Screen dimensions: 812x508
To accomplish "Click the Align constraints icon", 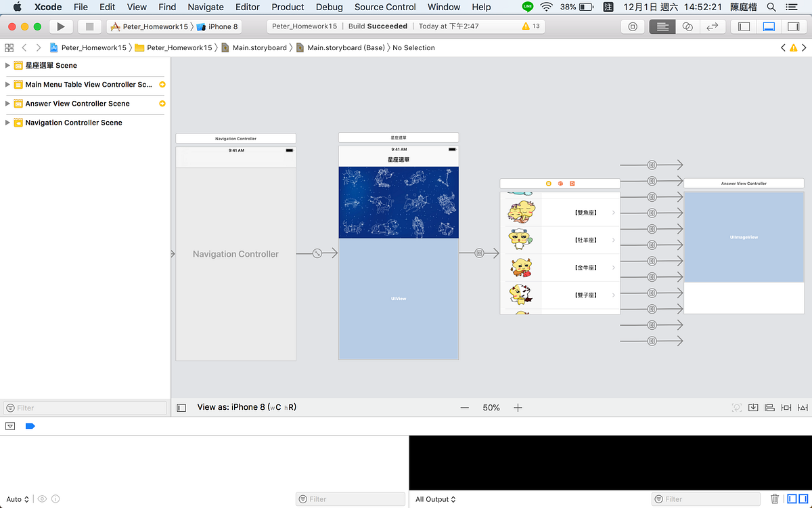I will (x=769, y=407).
